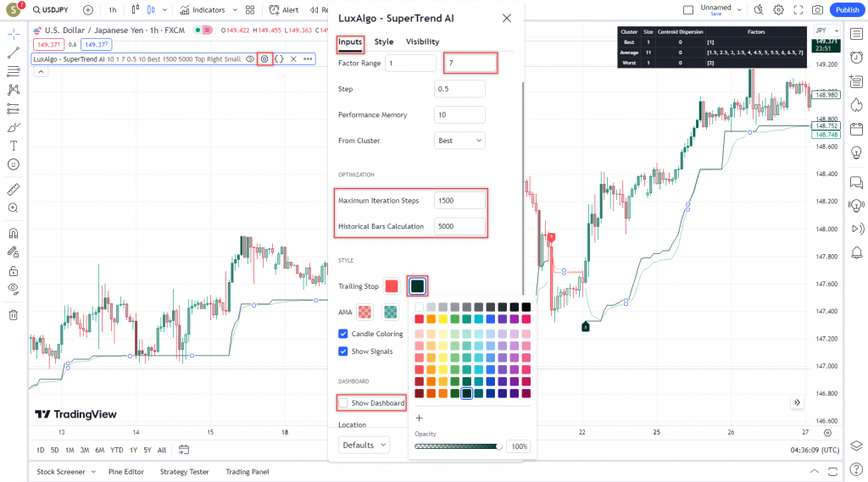
Task: Open the Trading Panel tab
Action: tap(248, 472)
